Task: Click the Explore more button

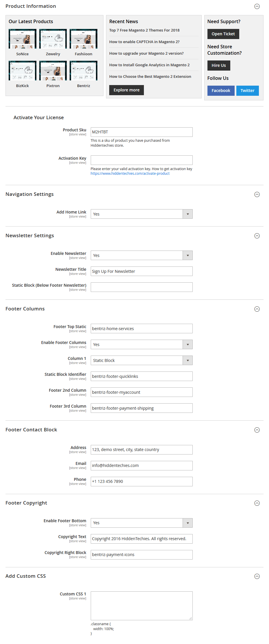Action: (x=126, y=90)
